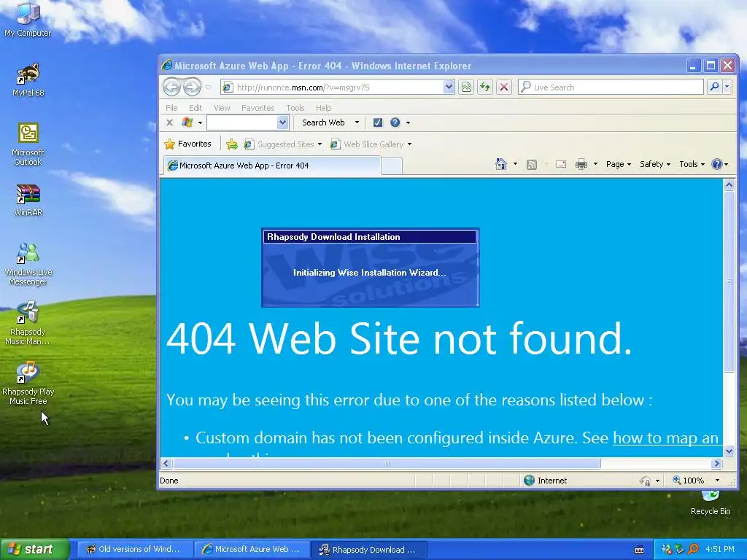Viewport: 747px width, 560px height.
Task: Click the orange magnifier tray icon
Action: [x=693, y=550]
